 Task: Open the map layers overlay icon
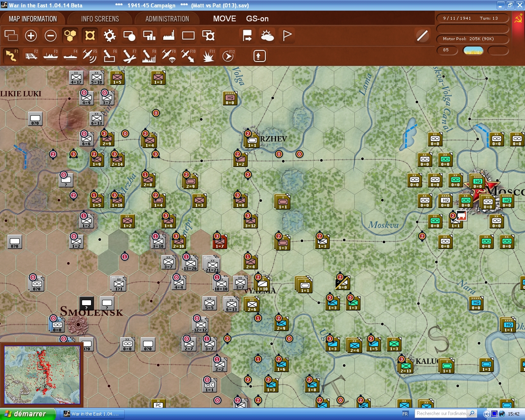(x=11, y=36)
